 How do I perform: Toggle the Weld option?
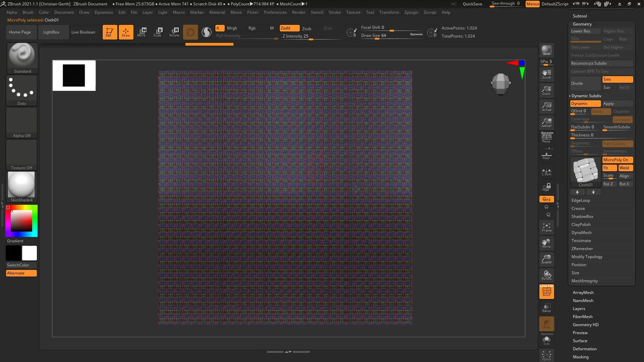626,168
